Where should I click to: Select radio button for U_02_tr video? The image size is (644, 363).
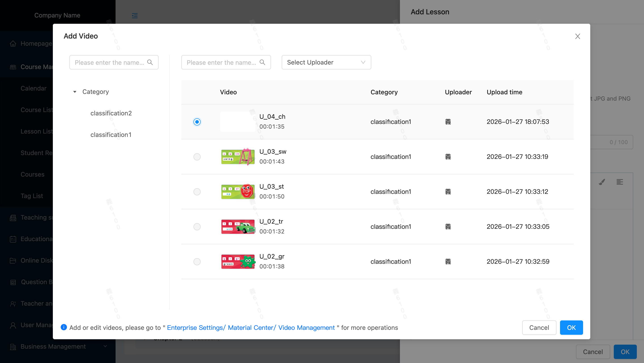(197, 227)
